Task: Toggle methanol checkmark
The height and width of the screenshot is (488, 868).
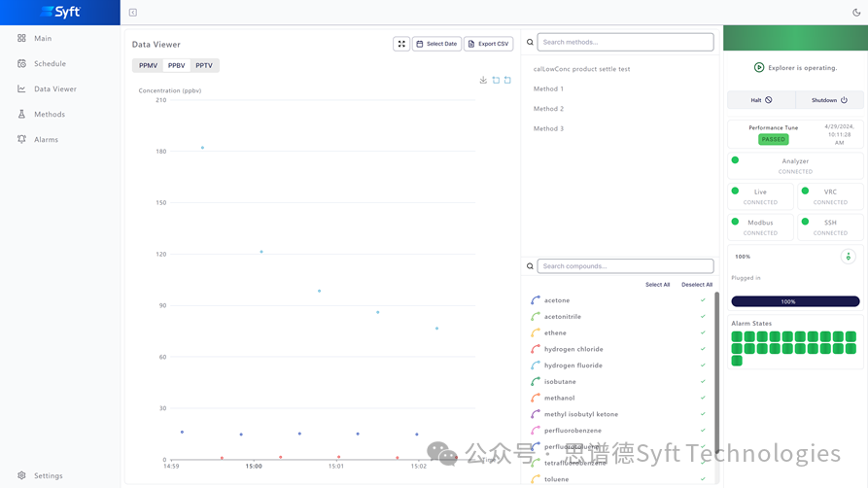Action: tap(703, 398)
